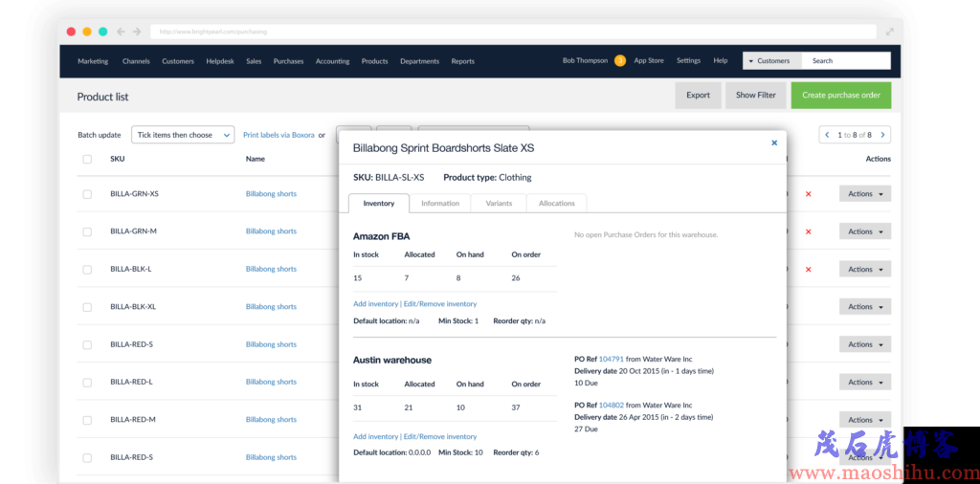980x484 pixels.
Task: Open Actions dropdown for BILLA-RED-L
Action: [x=865, y=383]
